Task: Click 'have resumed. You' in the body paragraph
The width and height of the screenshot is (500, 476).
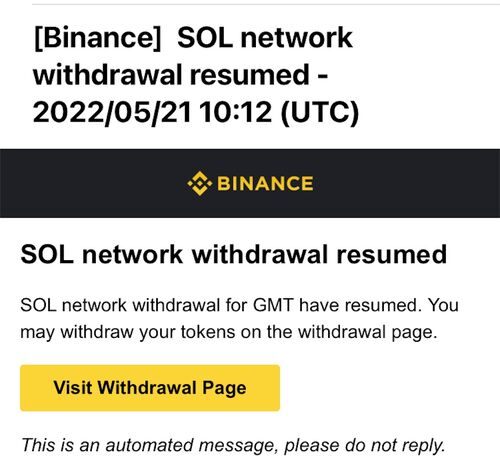Action: 378,305
